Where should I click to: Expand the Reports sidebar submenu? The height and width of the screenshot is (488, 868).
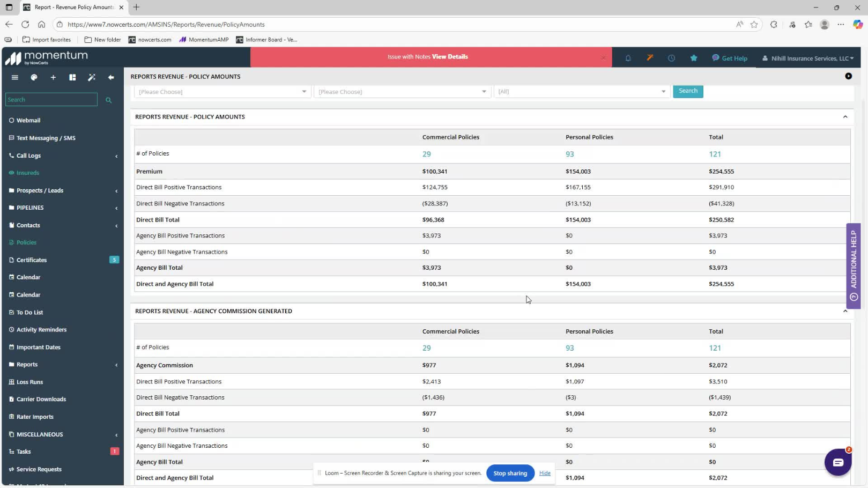coord(116,365)
